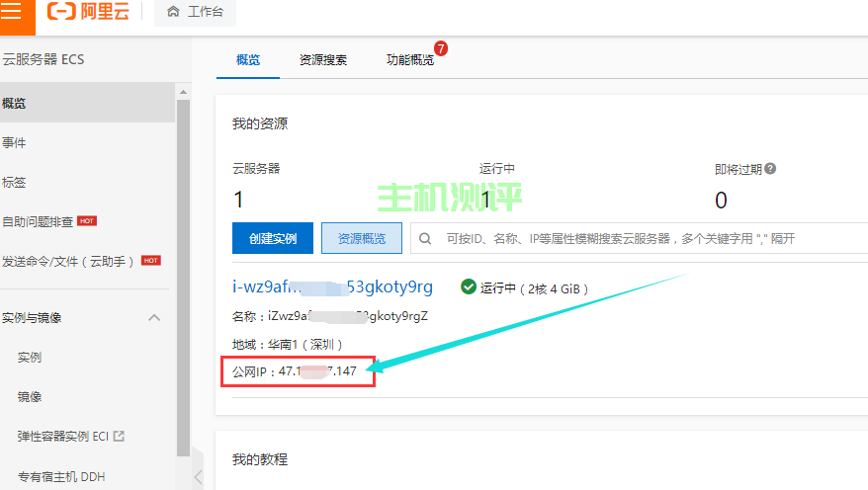Click the sidebar collapse arrow handle
The width and height of the screenshot is (868, 490).
coord(198,477)
